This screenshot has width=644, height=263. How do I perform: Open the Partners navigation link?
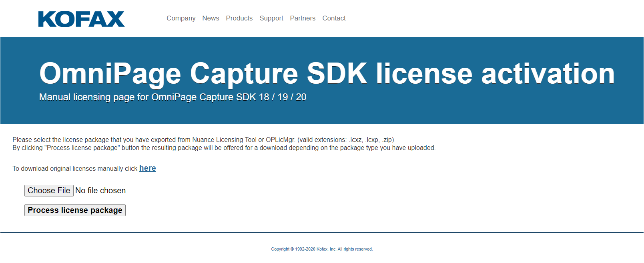click(x=303, y=18)
